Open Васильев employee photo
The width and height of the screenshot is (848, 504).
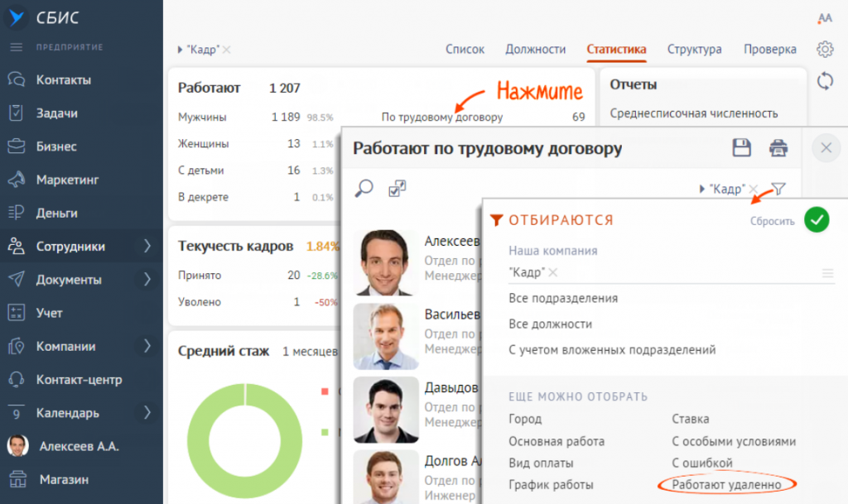tap(386, 336)
